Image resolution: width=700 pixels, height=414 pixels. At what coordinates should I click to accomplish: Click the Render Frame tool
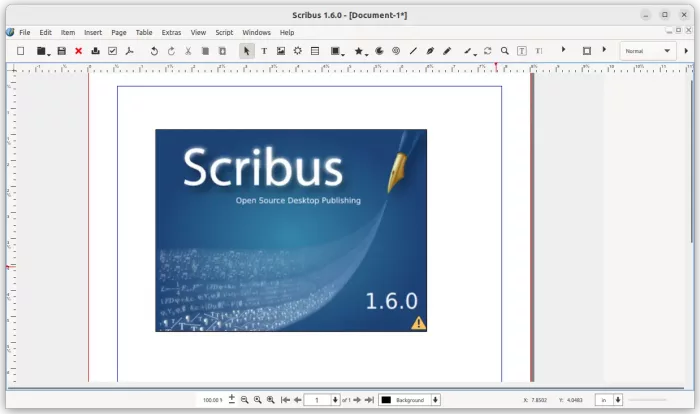pos(298,51)
